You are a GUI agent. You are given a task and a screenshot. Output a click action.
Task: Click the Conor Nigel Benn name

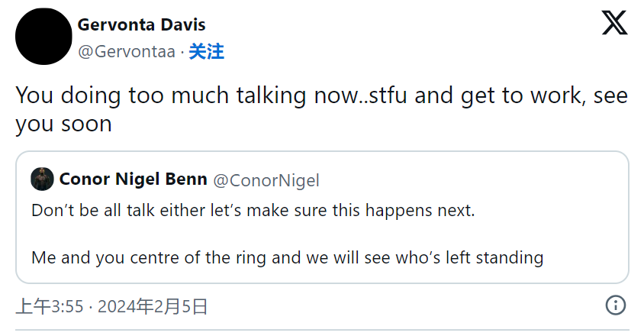[x=133, y=179]
